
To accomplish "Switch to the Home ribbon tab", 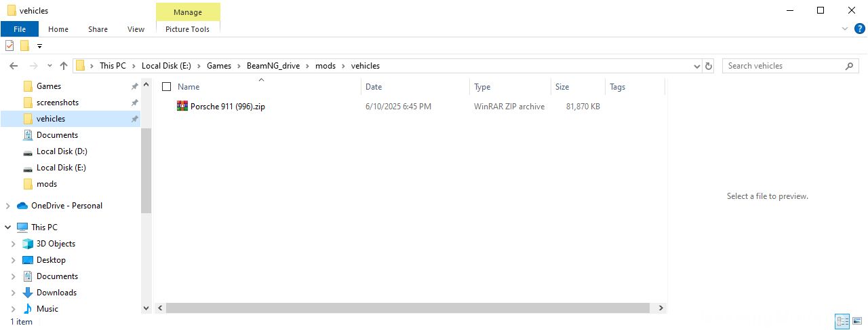I will coord(58,29).
